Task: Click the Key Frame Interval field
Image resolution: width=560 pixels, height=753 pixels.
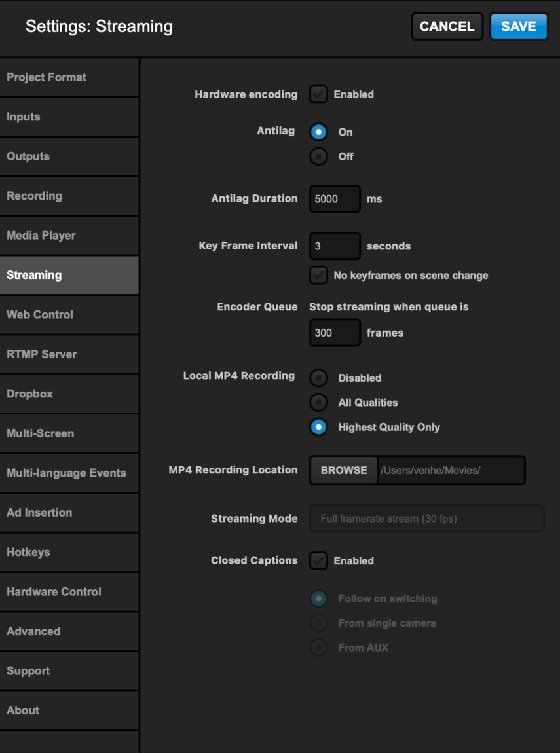Action: 335,246
